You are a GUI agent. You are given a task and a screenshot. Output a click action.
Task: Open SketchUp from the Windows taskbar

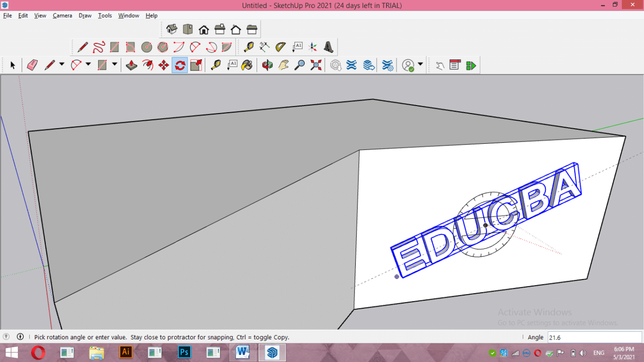point(272,352)
